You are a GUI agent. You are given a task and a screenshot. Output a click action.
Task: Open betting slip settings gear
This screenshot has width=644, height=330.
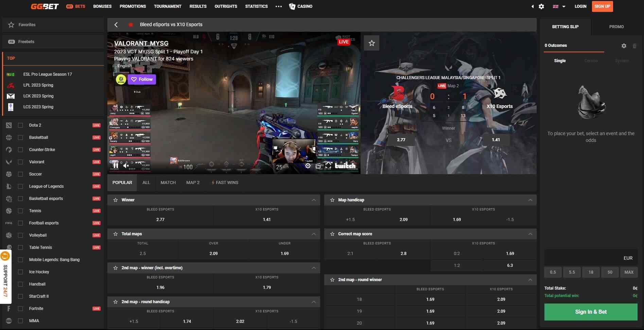pyautogui.click(x=624, y=46)
